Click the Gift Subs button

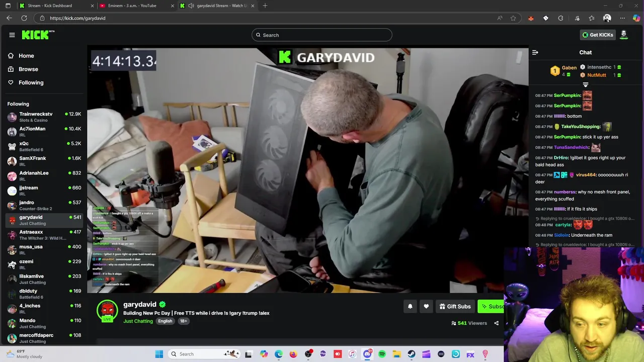[454, 306]
